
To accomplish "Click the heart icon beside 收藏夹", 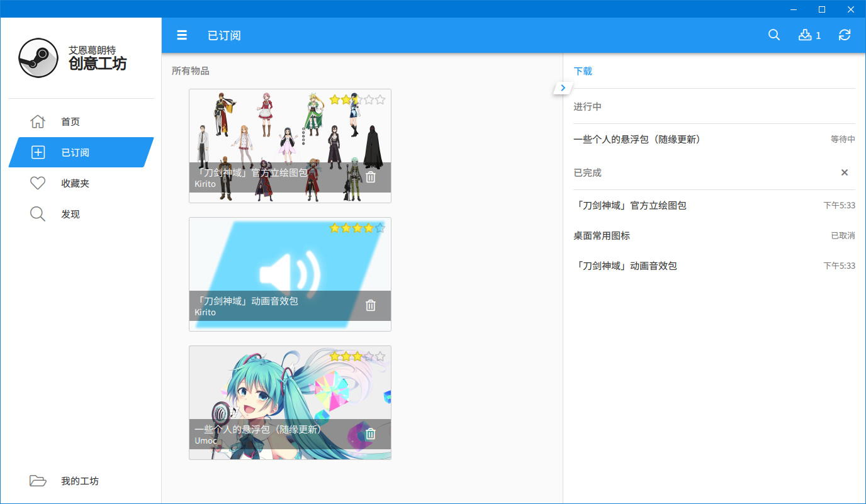I will pyautogui.click(x=38, y=183).
